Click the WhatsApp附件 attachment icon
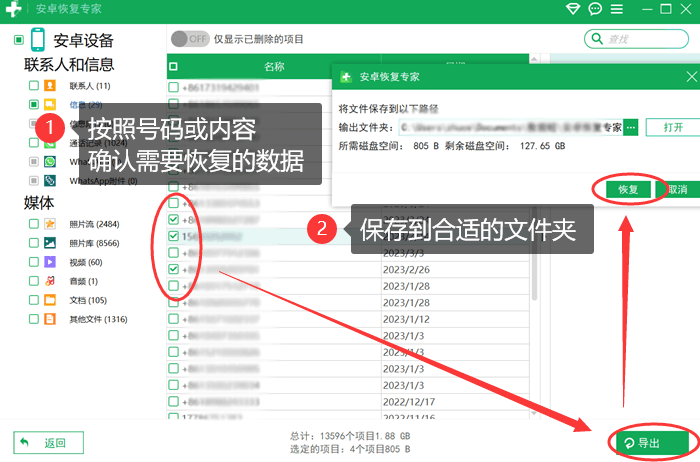 click(50, 181)
